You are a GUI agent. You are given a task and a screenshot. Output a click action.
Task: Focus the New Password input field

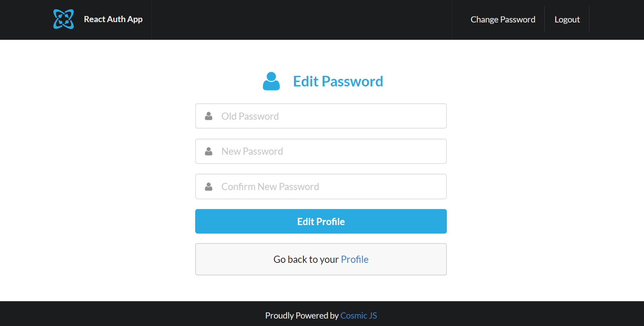pos(330,152)
